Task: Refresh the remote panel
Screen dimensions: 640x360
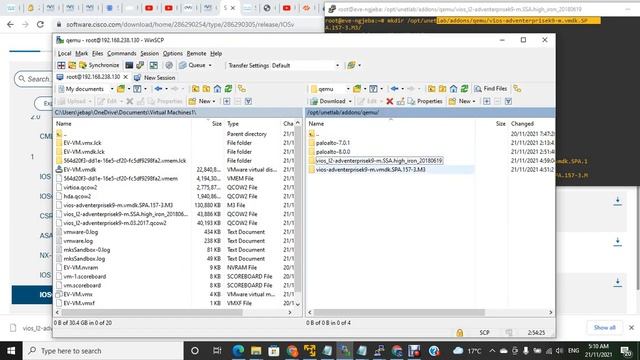Action: pyautogui.click(x=464, y=89)
